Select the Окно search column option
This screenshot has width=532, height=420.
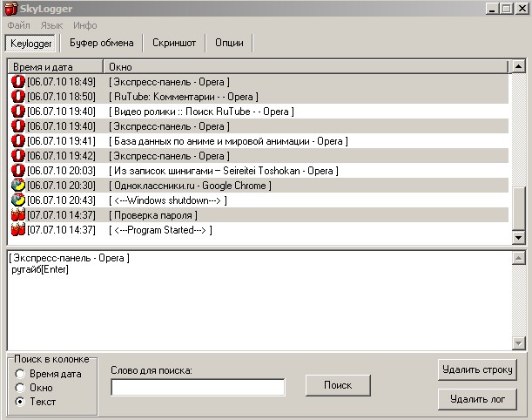tap(20, 388)
